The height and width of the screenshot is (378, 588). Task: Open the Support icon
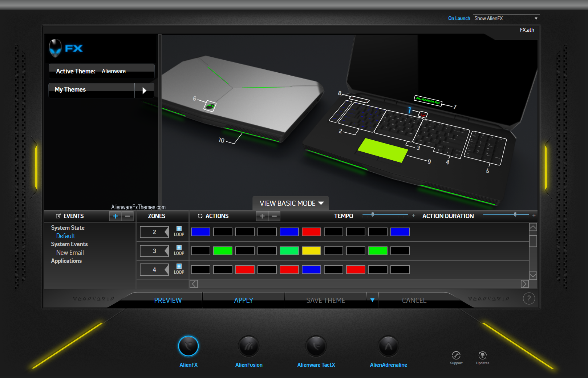coord(456,355)
